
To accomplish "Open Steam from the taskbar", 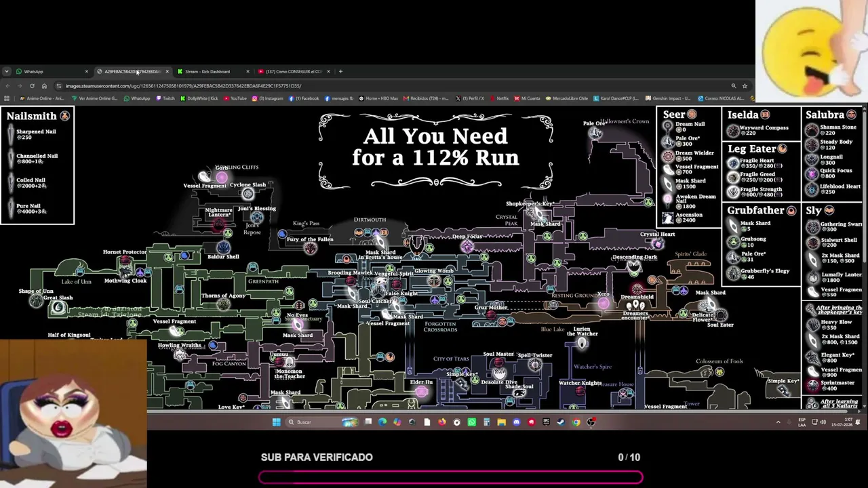I will [x=561, y=422].
